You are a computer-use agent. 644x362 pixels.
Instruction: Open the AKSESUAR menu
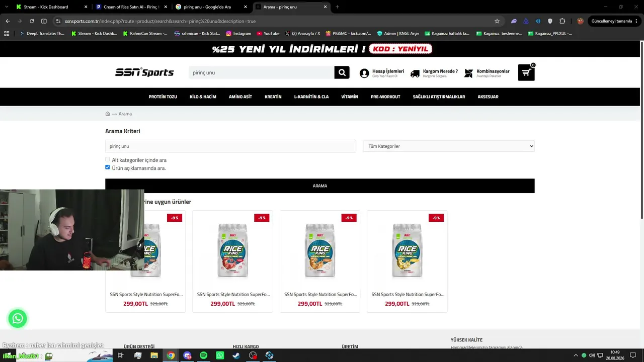[x=488, y=97]
